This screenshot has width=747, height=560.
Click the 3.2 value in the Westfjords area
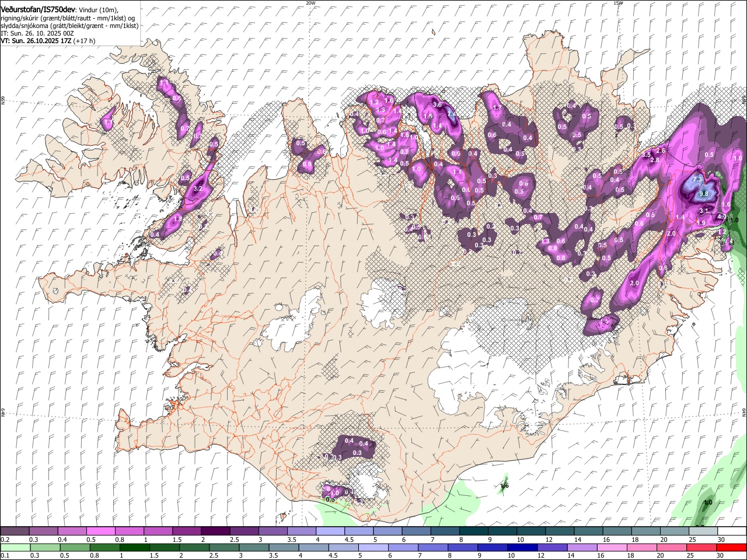coord(198,188)
